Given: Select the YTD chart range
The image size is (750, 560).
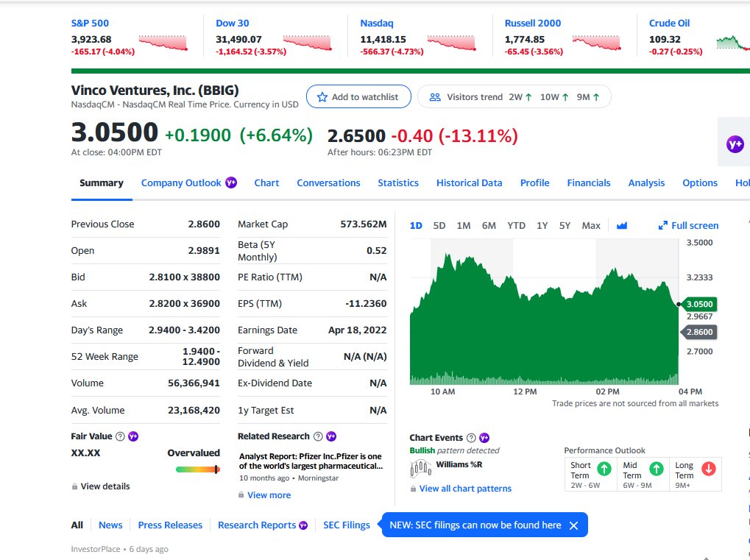Looking at the screenshot, I should [x=516, y=225].
